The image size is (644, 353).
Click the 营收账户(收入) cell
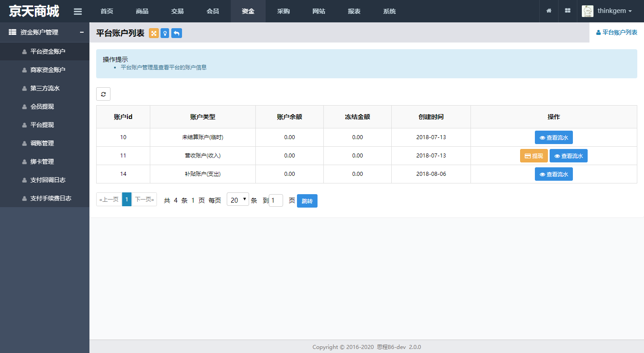(203, 156)
